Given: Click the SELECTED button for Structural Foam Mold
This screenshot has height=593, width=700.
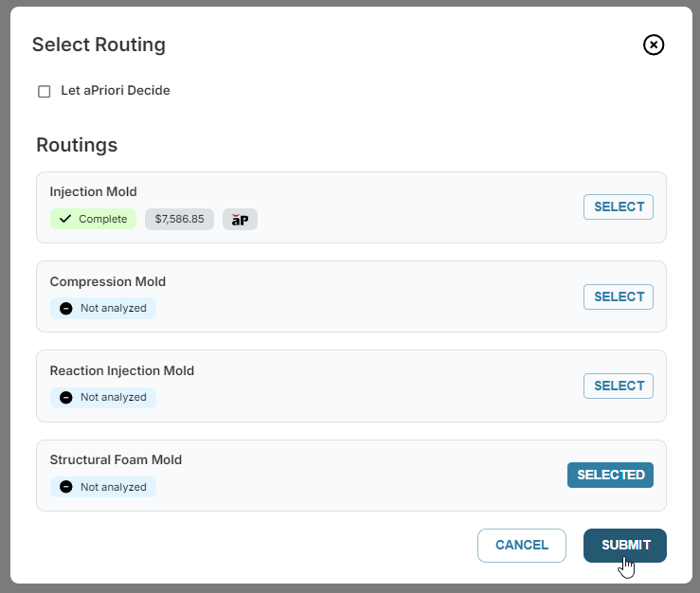Looking at the screenshot, I should [610, 475].
